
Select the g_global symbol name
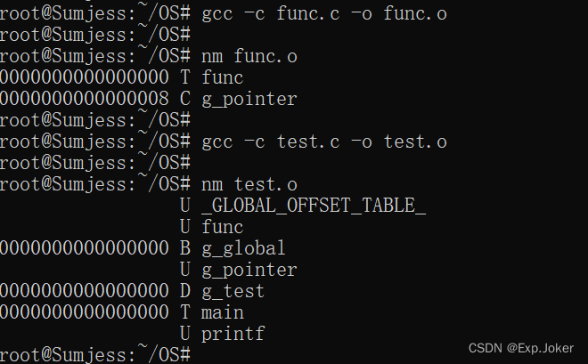[x=243, y=248]
